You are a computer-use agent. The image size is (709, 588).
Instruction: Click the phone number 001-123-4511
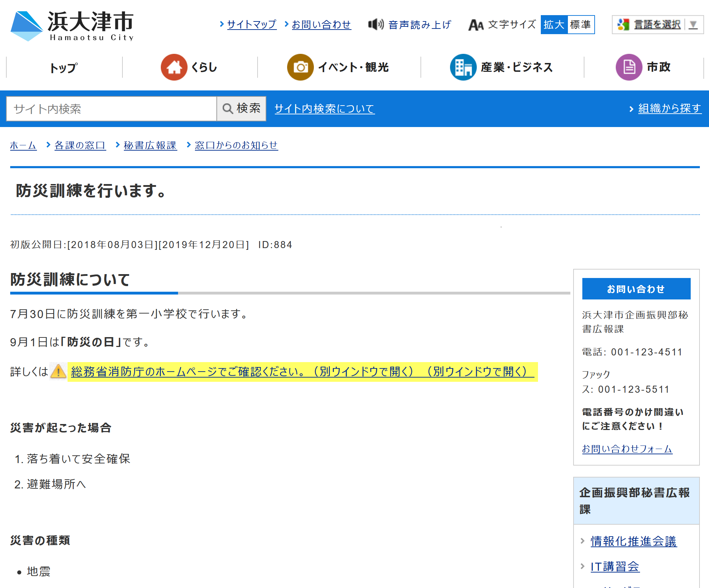[647, 352]
